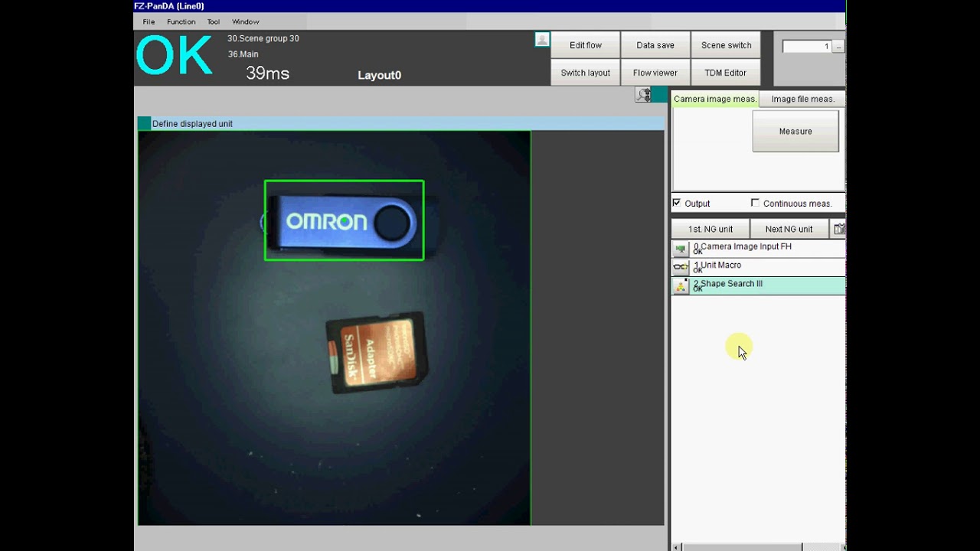Select the 1.Unit Macro row
This screenshot has height=551, width=980.
(758, 267)
